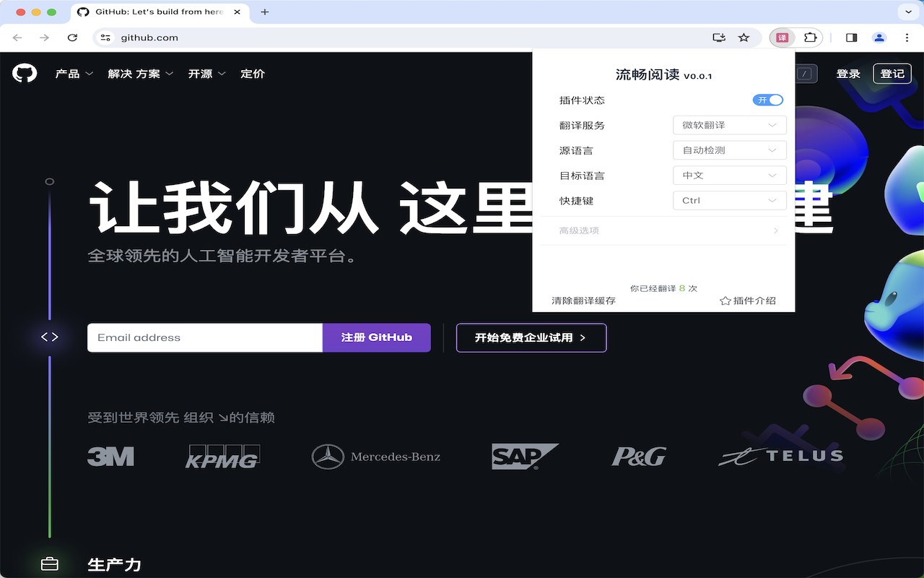Image resolution: width=924 pixels, height=578 pixels.
Task: Click the 生产力 heading
Action: coord(114,565)
